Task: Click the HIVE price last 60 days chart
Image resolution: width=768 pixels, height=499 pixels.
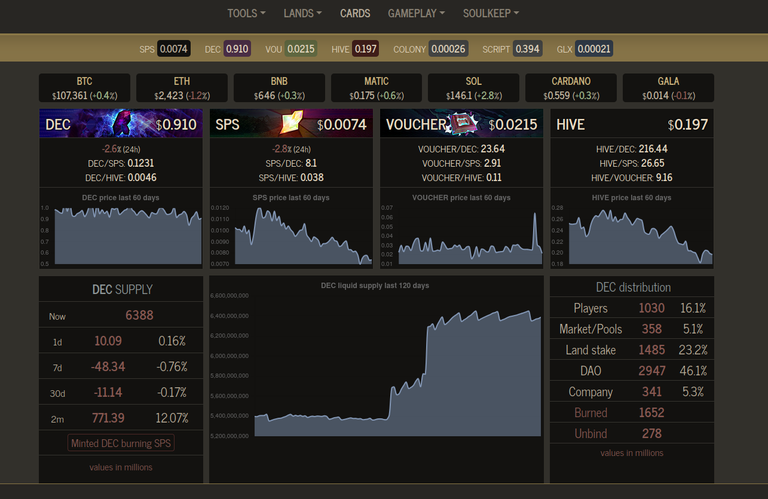Action: (x=632, y=230)
